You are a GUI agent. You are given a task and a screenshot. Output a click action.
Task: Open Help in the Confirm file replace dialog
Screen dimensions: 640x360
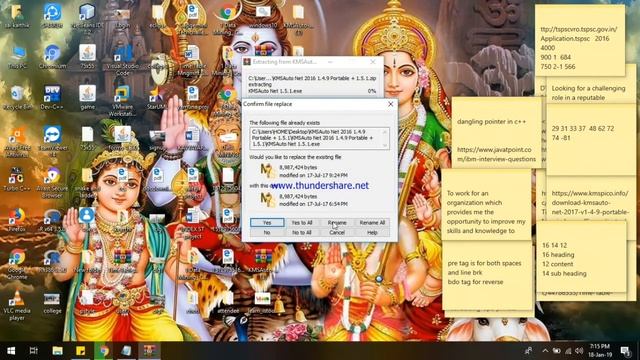pyautogui.click(x=372, y=232)
